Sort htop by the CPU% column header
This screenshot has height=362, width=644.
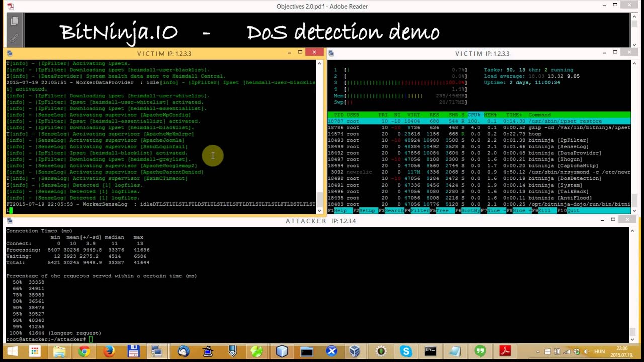pos(474,115)
